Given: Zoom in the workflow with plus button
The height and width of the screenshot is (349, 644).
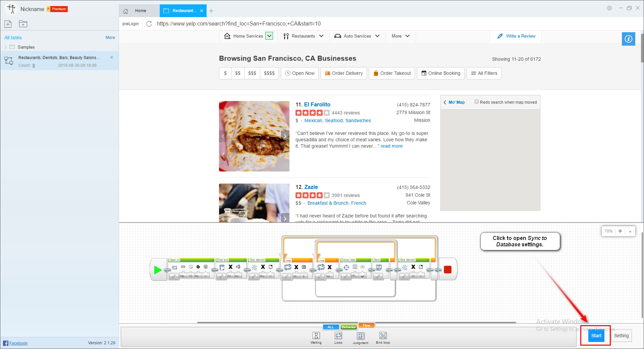Looking at the screenshot, I should click(620, 231).
